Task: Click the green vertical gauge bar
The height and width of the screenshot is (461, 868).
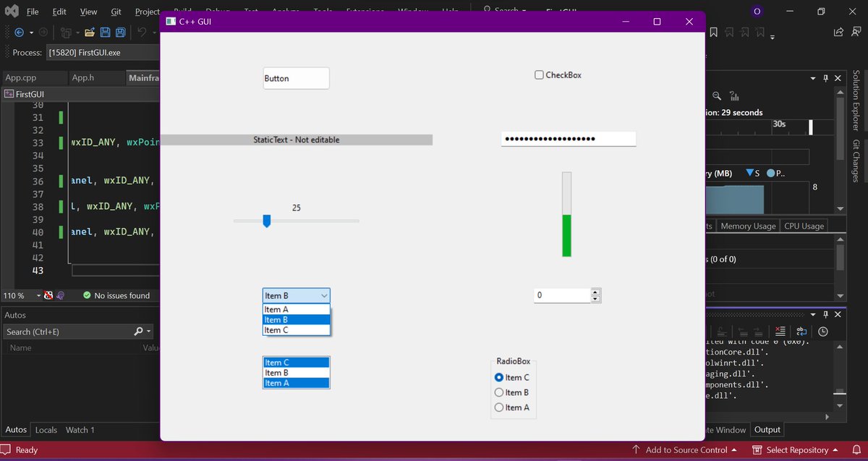Action: pos(567,214)
